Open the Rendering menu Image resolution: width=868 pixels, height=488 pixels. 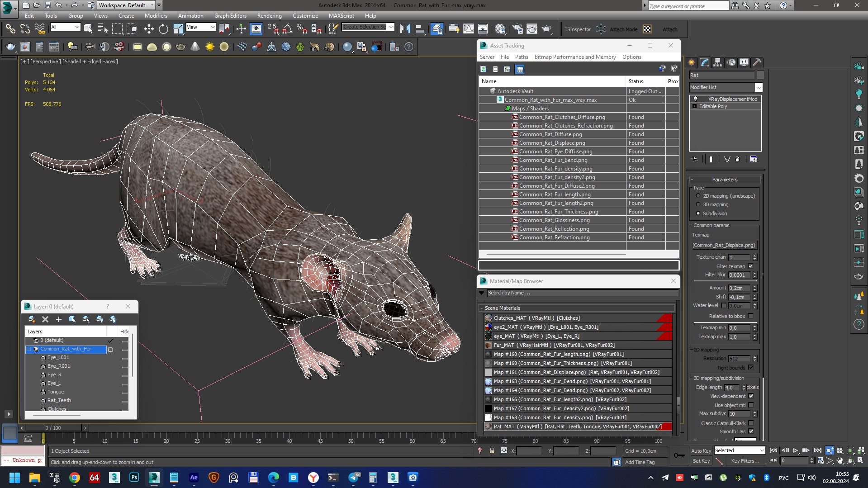pos(269,15)
